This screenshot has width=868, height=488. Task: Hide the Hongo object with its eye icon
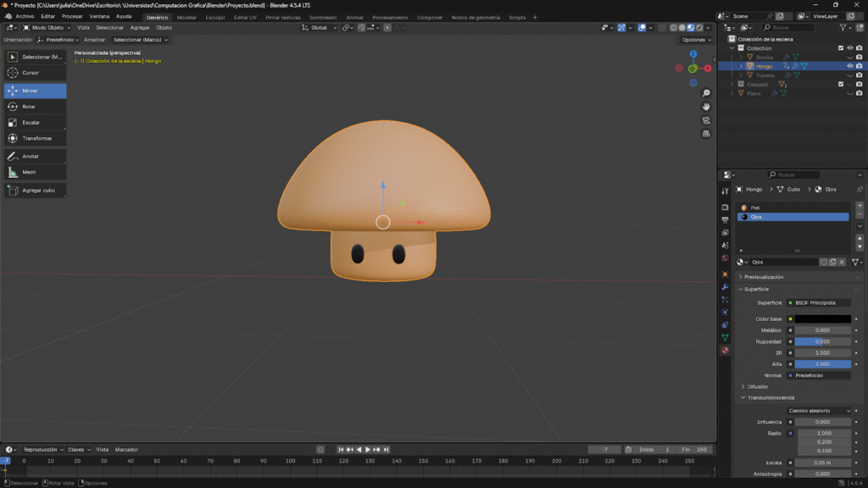[x=849, y=66]
